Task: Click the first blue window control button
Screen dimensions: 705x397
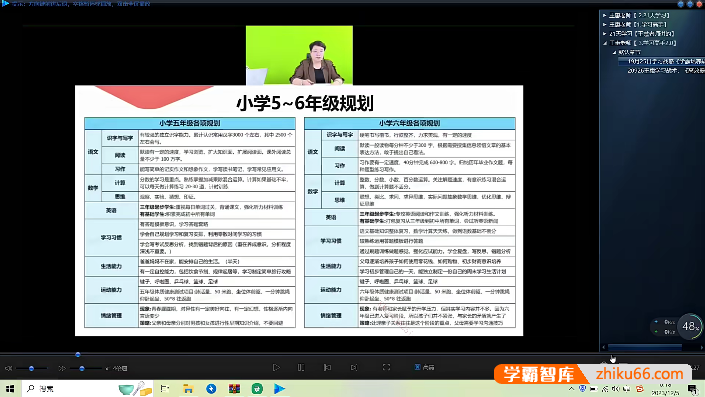Action: (x=680, y=4)
